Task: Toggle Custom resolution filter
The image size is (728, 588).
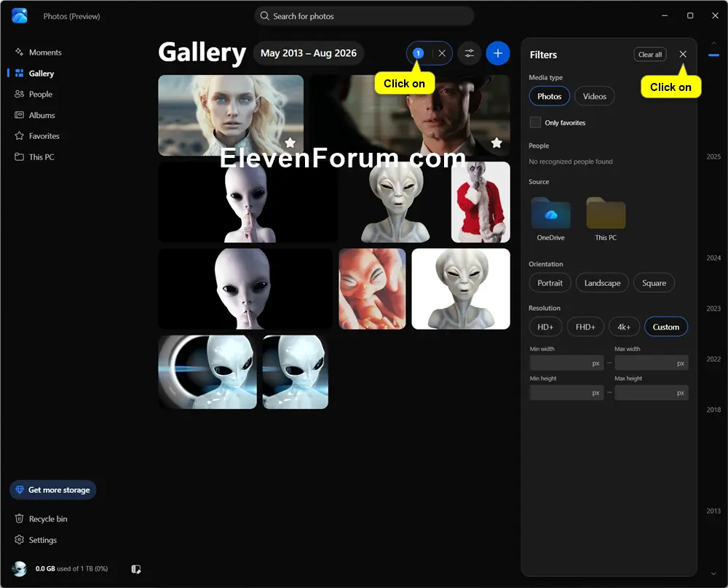Action: (666, 327)
